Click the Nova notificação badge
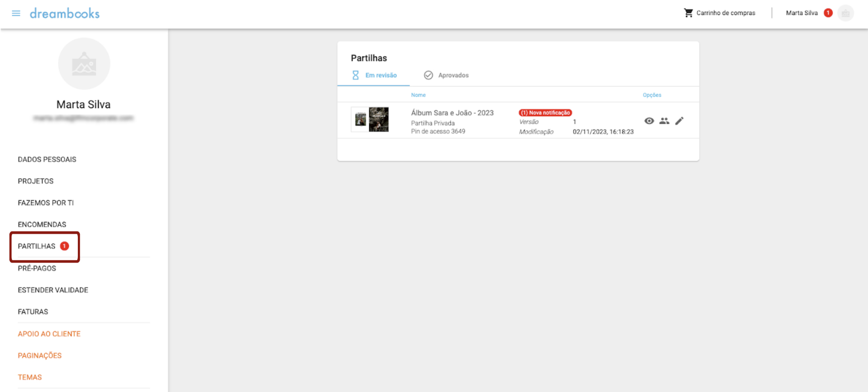 coord(545,113)
